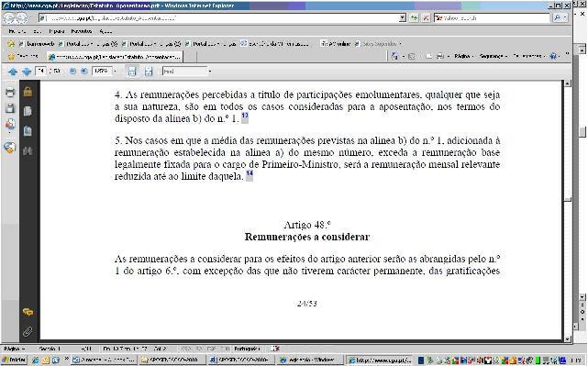Screen dimensions: 588x366
Task: Click the 'Remunerações a considerar' bold title
Action: 307,237
